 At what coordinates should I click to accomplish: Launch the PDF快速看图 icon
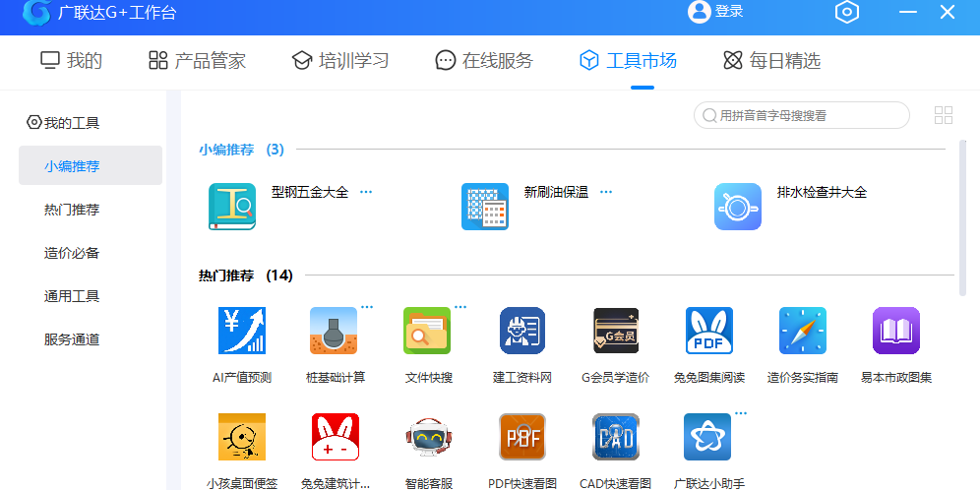pos(522,437)
